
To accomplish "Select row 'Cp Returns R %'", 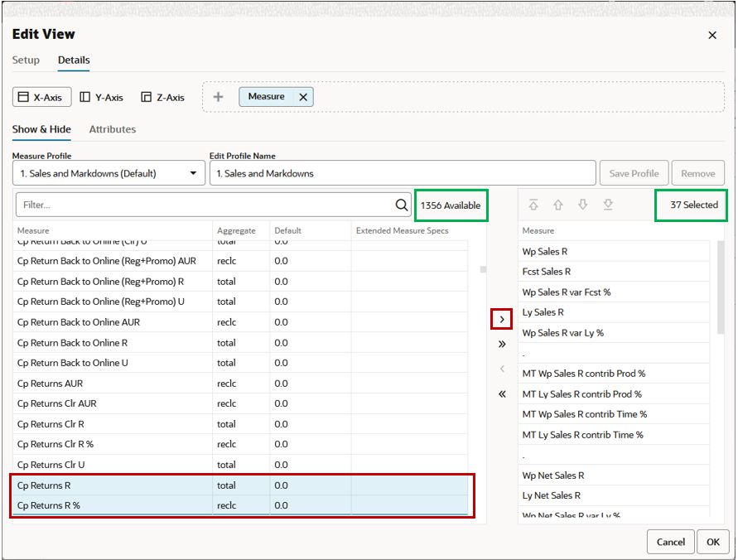I will [240, 505].
